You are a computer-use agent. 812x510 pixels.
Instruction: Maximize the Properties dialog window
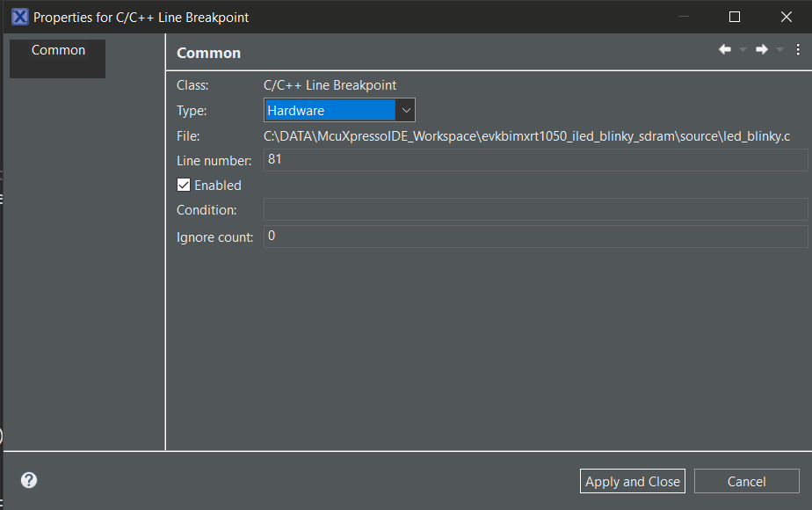tap(735, 17)
